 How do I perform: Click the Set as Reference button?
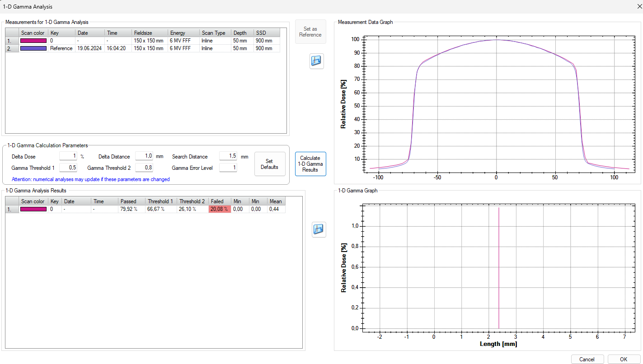click(310, 32)
